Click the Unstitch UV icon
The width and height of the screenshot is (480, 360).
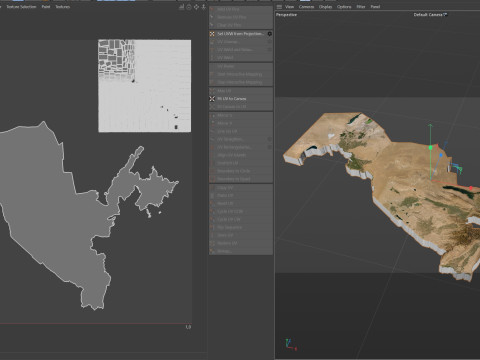212,163
